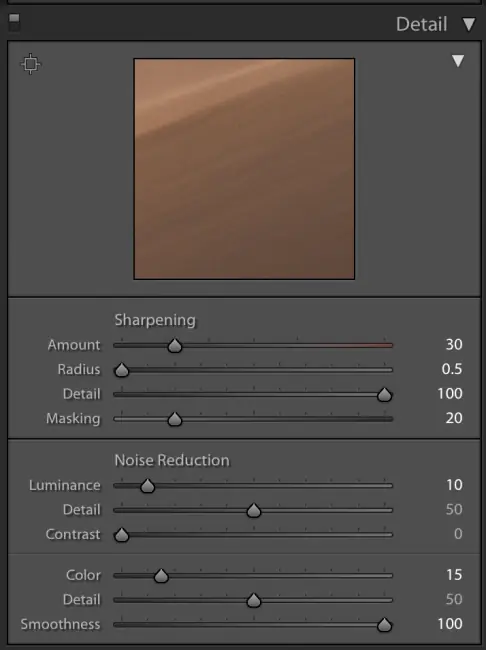Viewport: 486px width, 650px height.
Task: Collapse the Detail panel header triangle
Action: (x=469, y=24)
